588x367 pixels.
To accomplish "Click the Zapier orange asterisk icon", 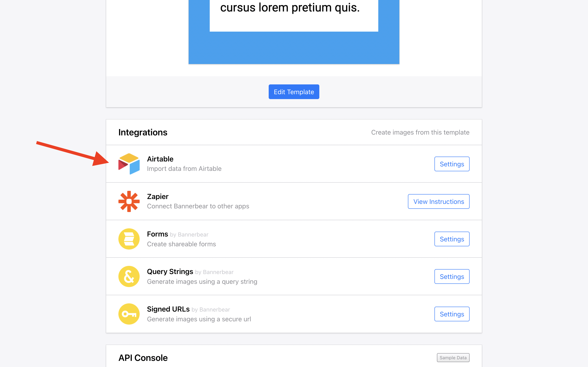I will click(129, 201).
